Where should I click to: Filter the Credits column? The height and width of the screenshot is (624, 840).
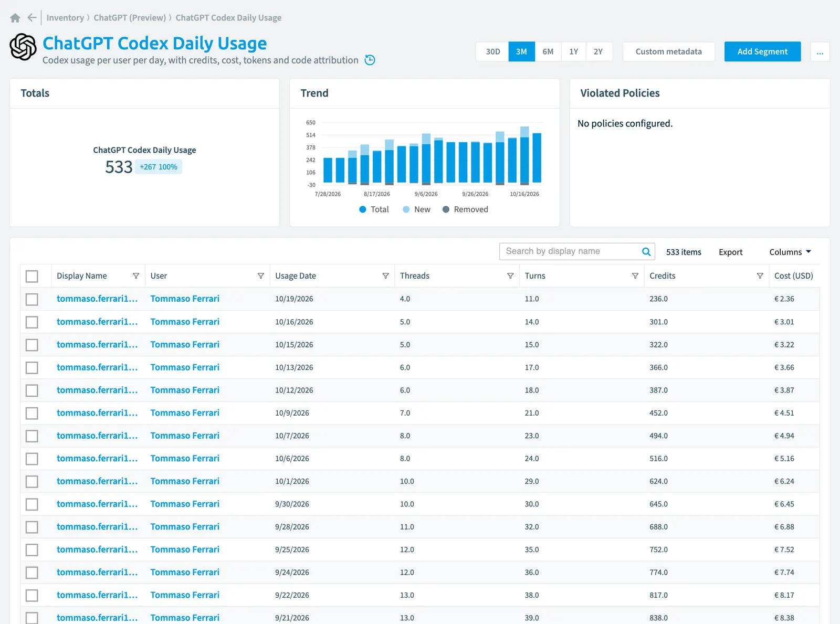[x=760, y=276]
